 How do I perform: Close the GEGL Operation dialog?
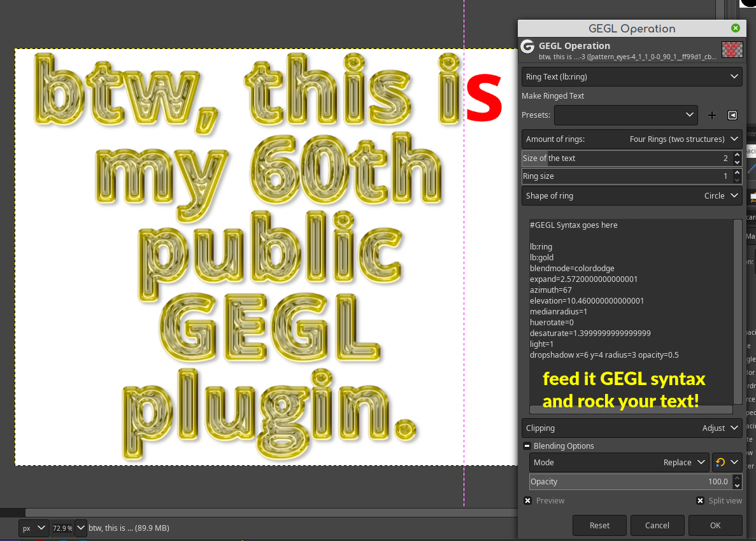(735, 28)
